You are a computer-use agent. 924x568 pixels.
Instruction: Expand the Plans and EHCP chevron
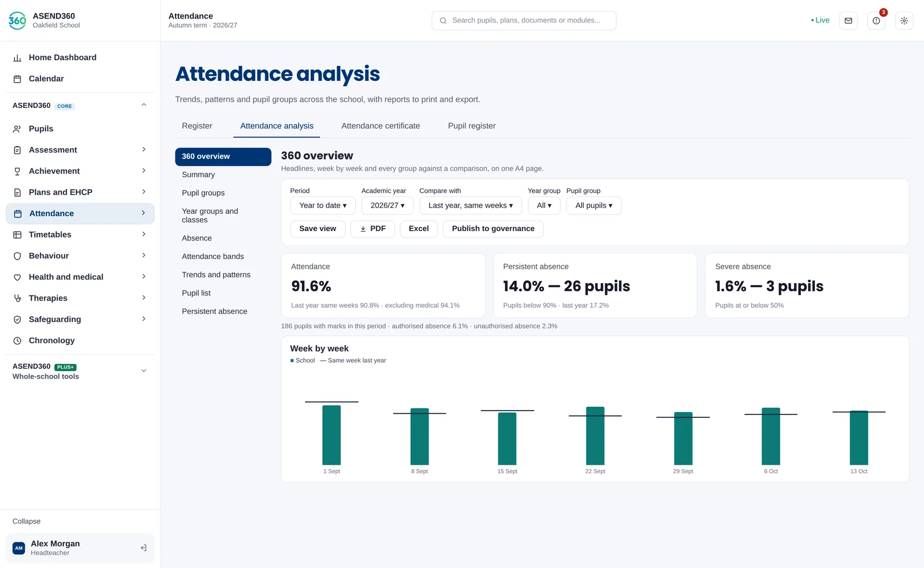144,192
